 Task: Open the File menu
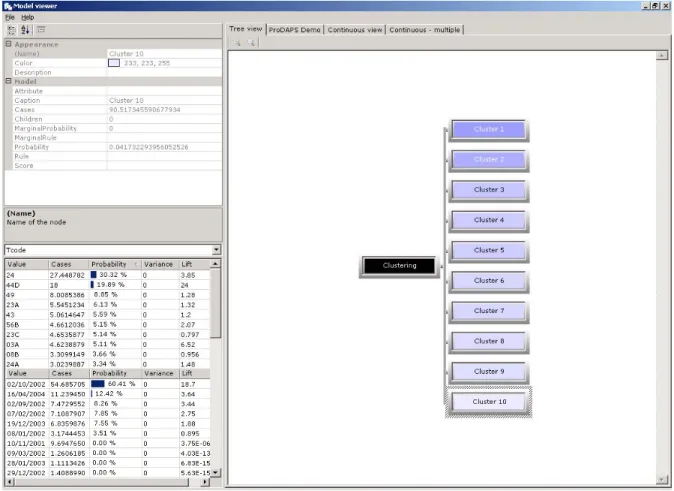click(10, 17)
